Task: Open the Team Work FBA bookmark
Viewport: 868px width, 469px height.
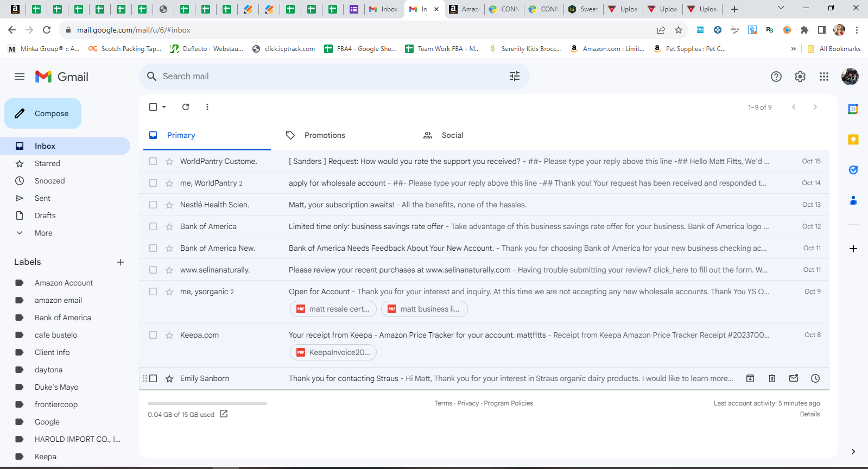Action: (x=442, y=49)
